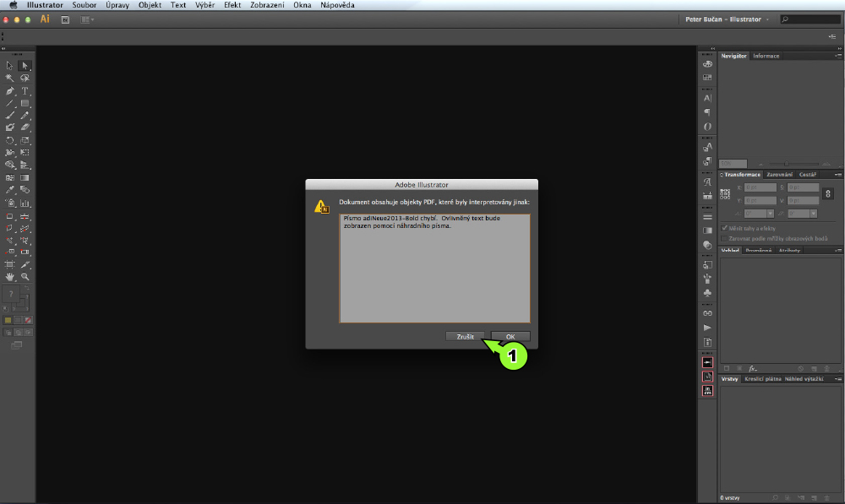Choose the Artboard tool

tap(9, 264)
